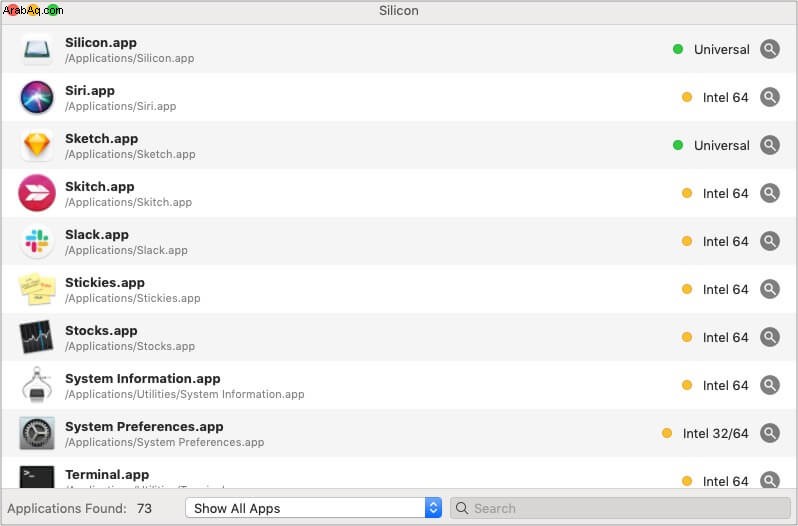Click the green status dot for Silicon.app
The width and height of the screenshot is (798, 526).
pos(678,49)
